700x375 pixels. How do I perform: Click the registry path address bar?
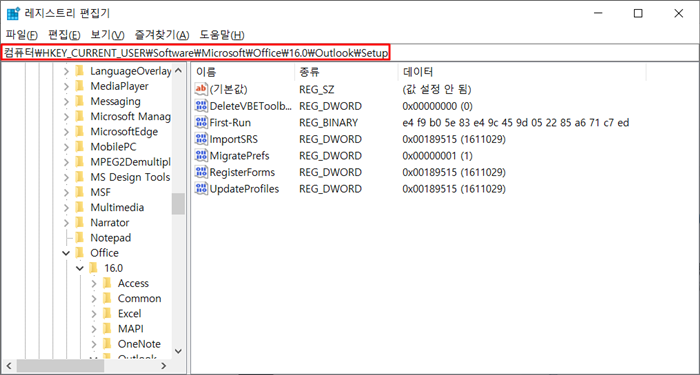350,53
